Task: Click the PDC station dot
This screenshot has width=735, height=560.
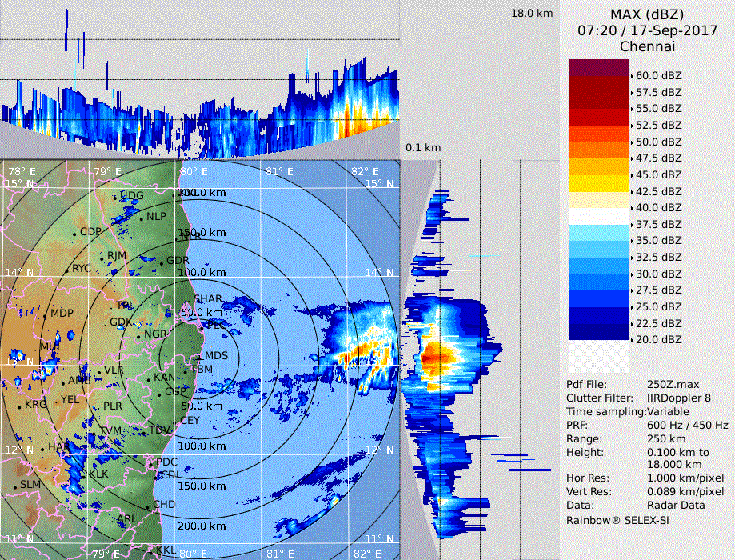Action: 152,463
